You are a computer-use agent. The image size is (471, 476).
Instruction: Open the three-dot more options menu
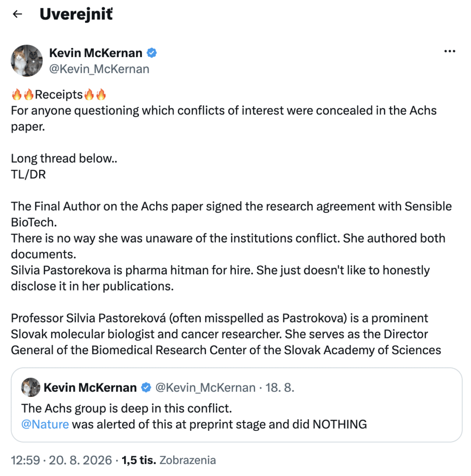[x=450, y=51]
